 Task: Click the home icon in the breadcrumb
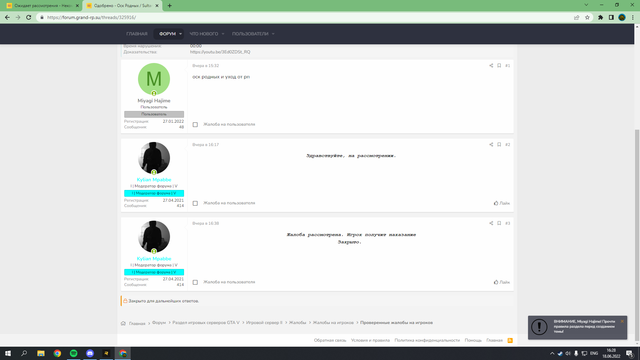point(123,323)
